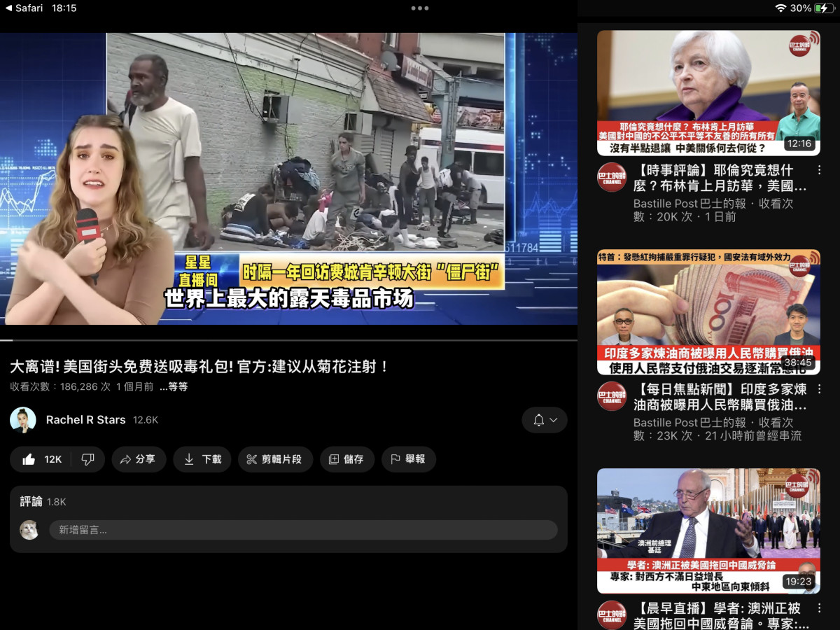840x630 pixels.
Task: Open Bastille Post avatar beside 時事評論
Action: click(612, 177)
